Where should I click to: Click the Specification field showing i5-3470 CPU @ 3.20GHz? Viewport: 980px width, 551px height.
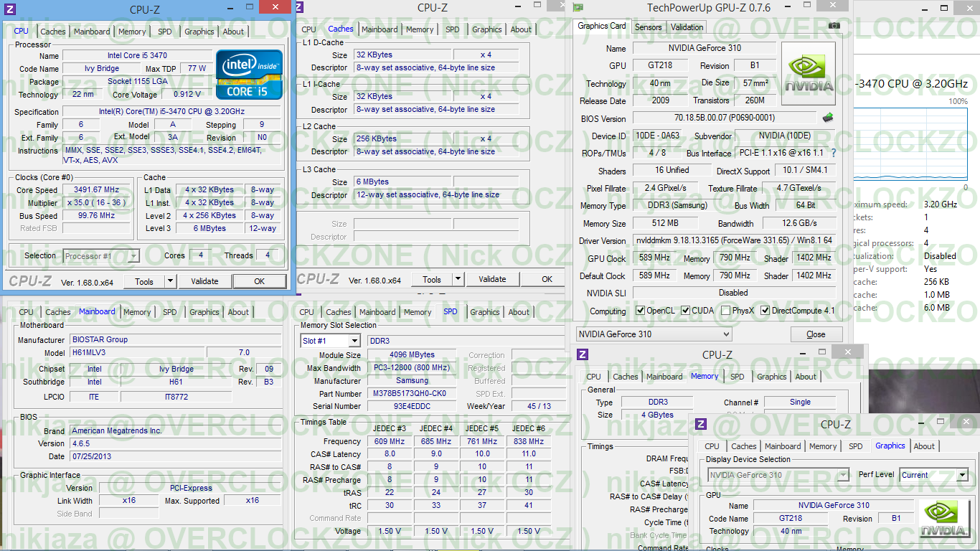coord(171,112)
